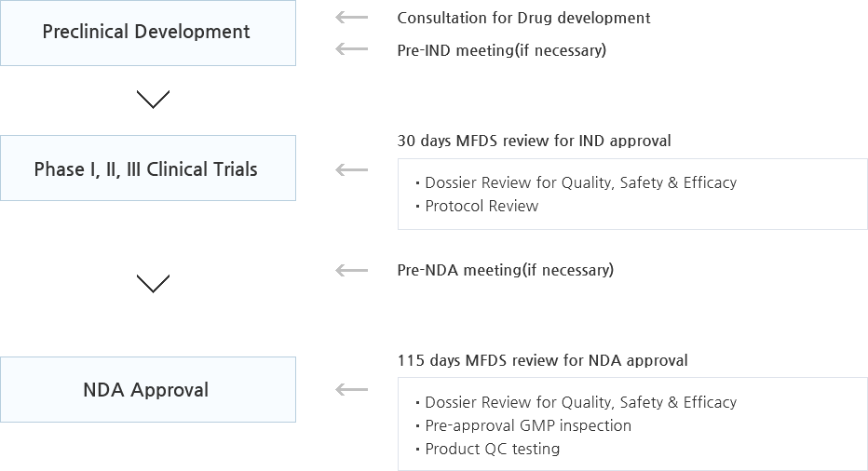Click Dossier Review bullet under IND approval
This screenshot has height=471, width=868.
click(x=576, y=182)
